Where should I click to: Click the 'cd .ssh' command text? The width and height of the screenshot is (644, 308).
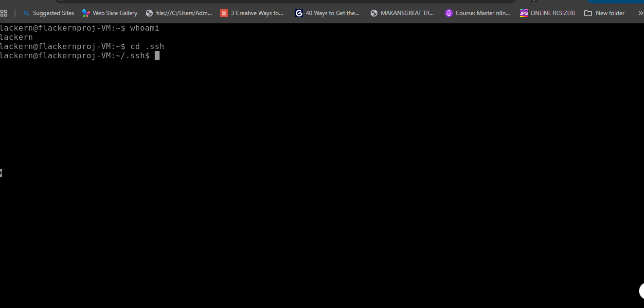point(147,47)
